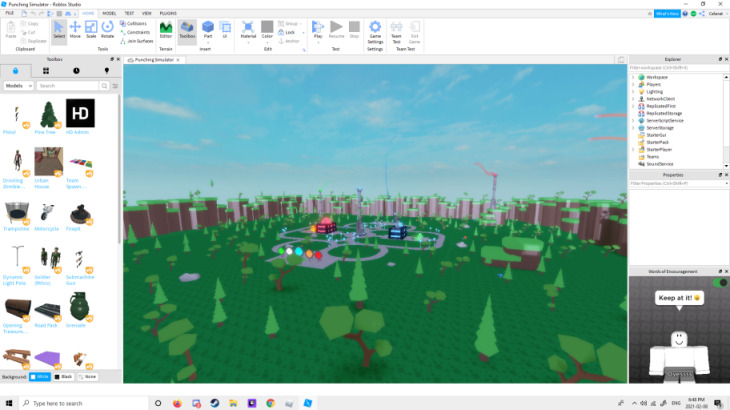Open the Color dropdown arrow

(267, 42)
